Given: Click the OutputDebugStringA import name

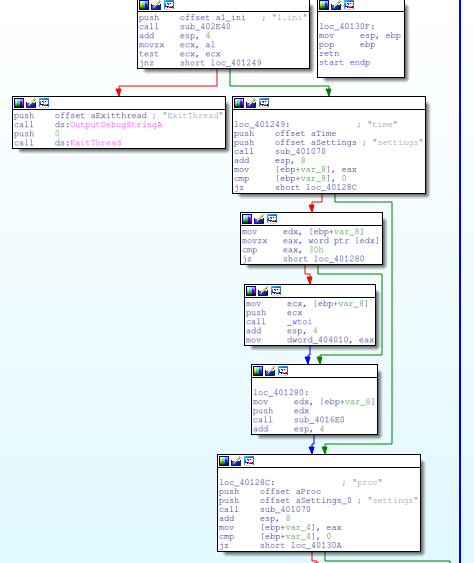Looking at the screenshot, I should click(x=116, y=125).
